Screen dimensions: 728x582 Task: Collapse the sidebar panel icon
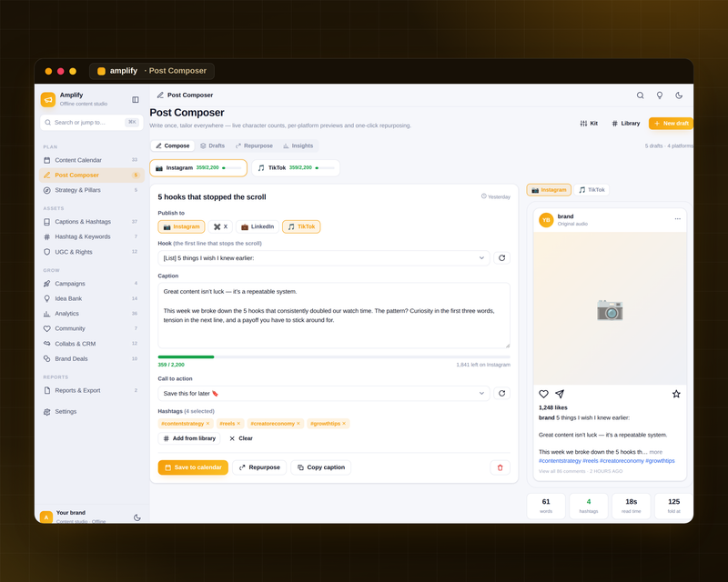coord(135,99)
